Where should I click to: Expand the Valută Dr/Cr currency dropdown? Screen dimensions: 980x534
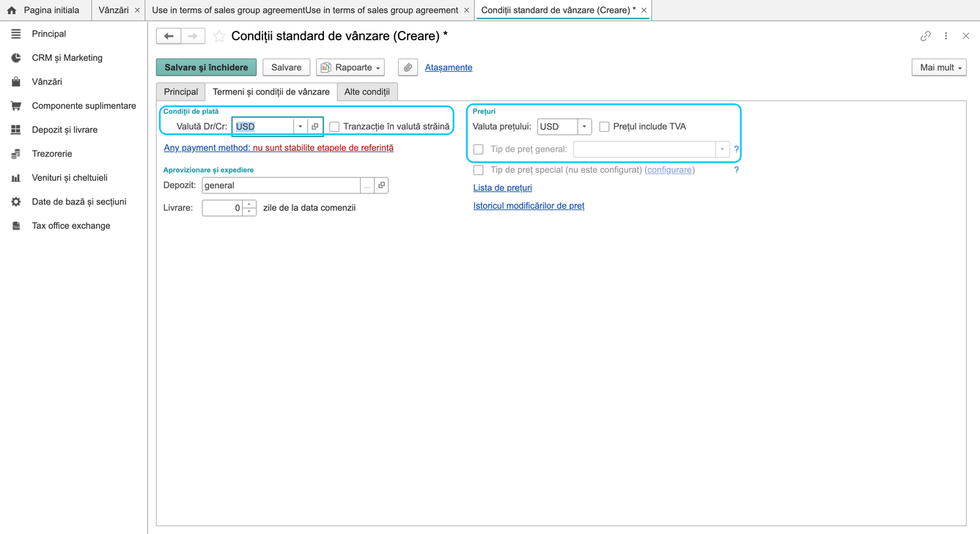[x=301, y=127]
